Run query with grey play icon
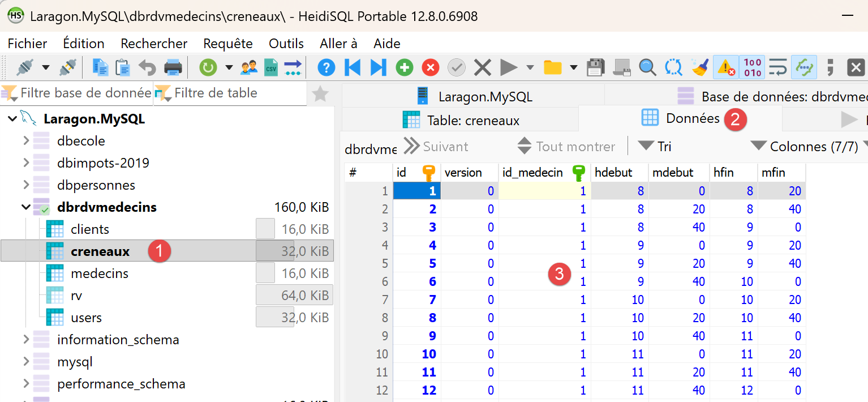Image resolution: width=868 pixels, height=402 pixels. pos(509,68)
